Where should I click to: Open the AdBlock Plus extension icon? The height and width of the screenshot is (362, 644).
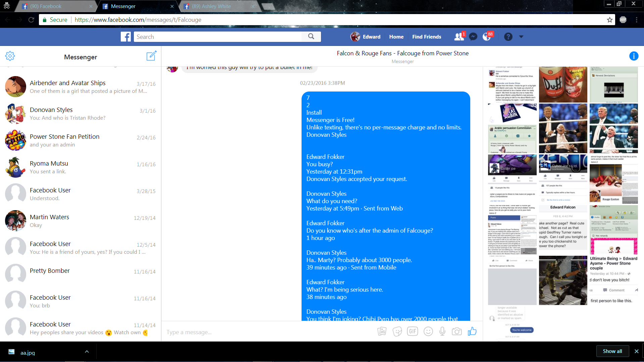(x=623, y=20)
